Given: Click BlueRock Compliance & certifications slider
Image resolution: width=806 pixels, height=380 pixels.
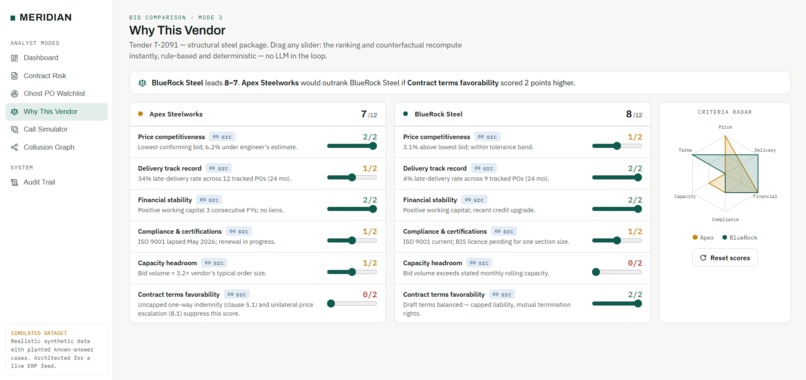Looking at the screenshot, I should [617, 241].
